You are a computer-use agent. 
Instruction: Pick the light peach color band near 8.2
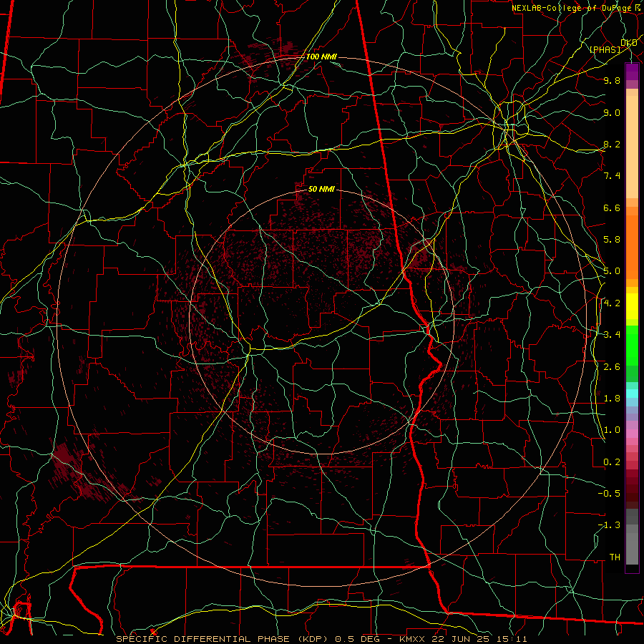point(632,147)
